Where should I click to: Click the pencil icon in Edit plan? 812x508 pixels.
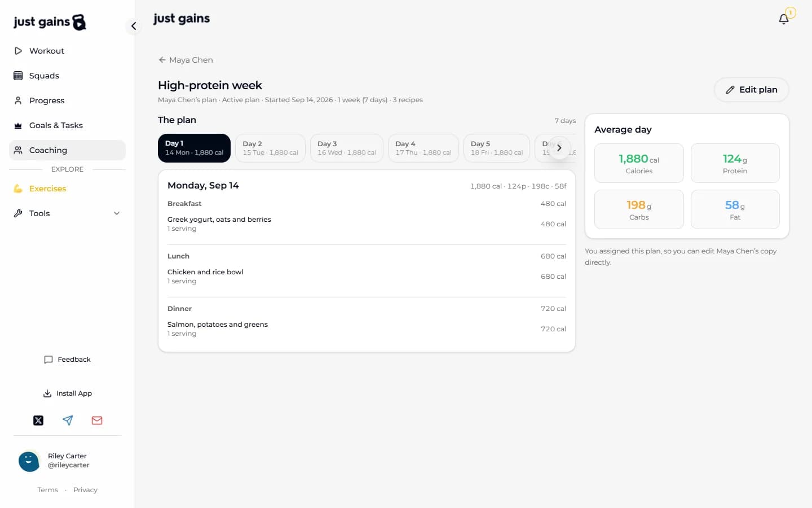pyautogui.click(x=730, y=90)
